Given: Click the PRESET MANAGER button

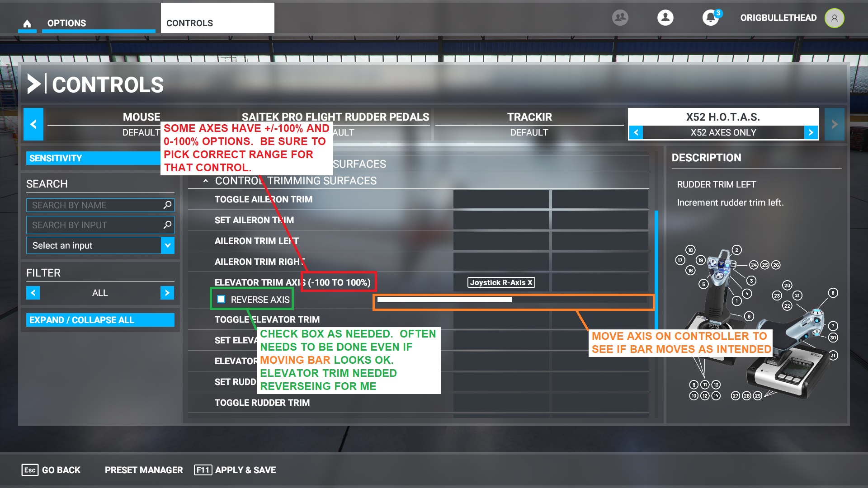Looking at the screenshot, I should [145, 469].
